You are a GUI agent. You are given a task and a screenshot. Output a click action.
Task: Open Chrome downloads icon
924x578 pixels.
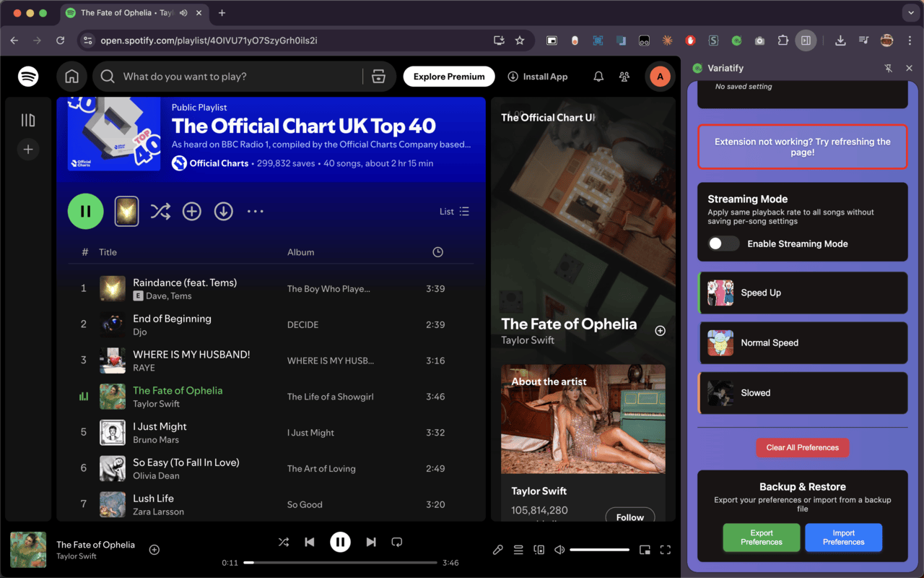pos(840,40)
